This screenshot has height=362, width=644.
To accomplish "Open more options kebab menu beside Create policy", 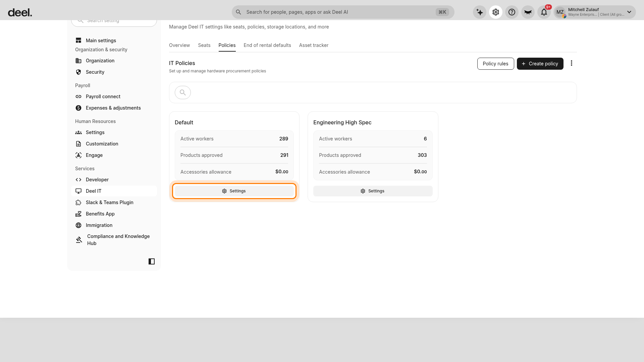I will pyautogui.click(x=572, y=63).
